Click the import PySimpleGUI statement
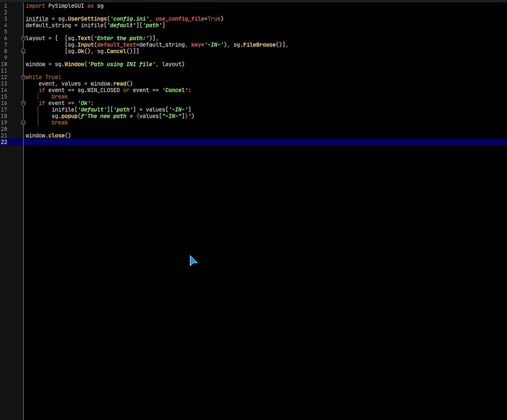Image resolution: width=507 pixels, height=420 pixels. 63,5
